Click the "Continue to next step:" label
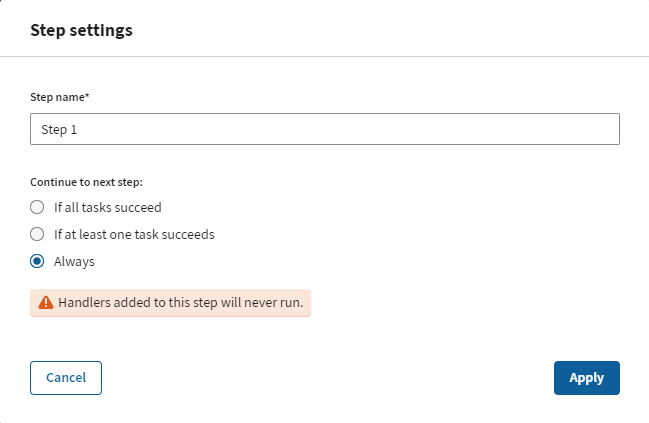The height and width of the screenshot is (423, 649). coord(86,181)
